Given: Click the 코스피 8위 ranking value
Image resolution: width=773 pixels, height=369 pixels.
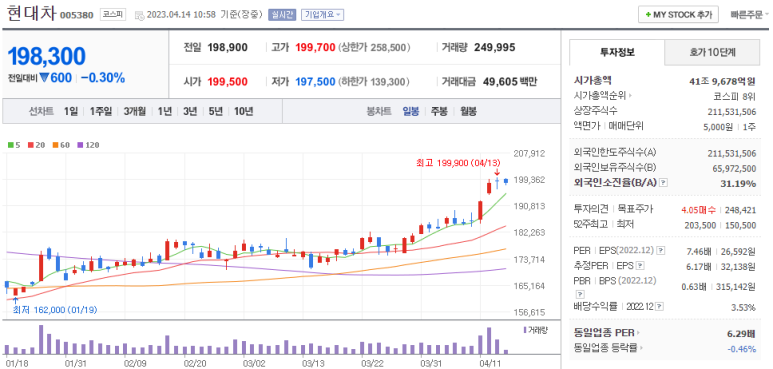Looking at the screenshot, I should 735,96.
